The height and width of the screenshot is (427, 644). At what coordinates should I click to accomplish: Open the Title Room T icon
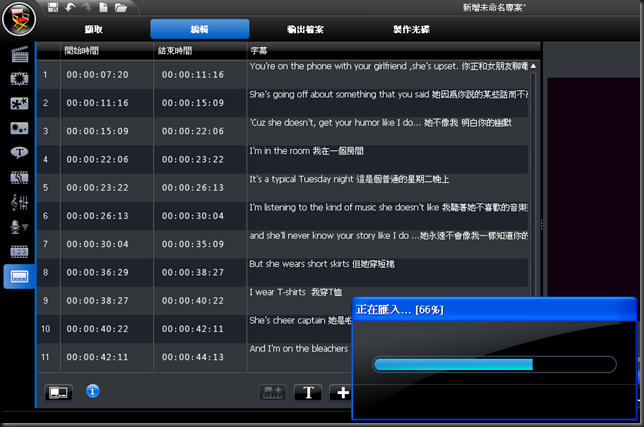(x=19, y=153)
